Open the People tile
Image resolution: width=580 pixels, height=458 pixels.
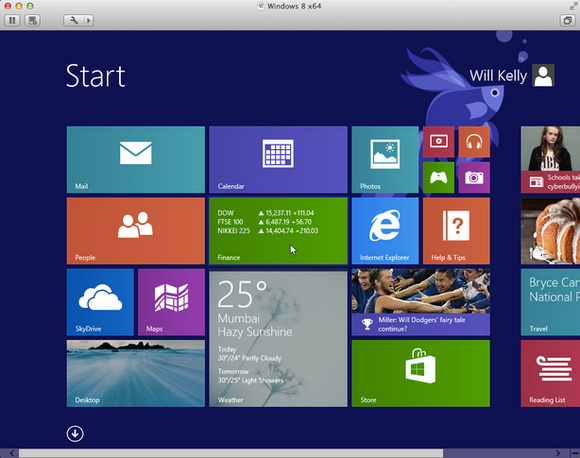coord(135,231)
